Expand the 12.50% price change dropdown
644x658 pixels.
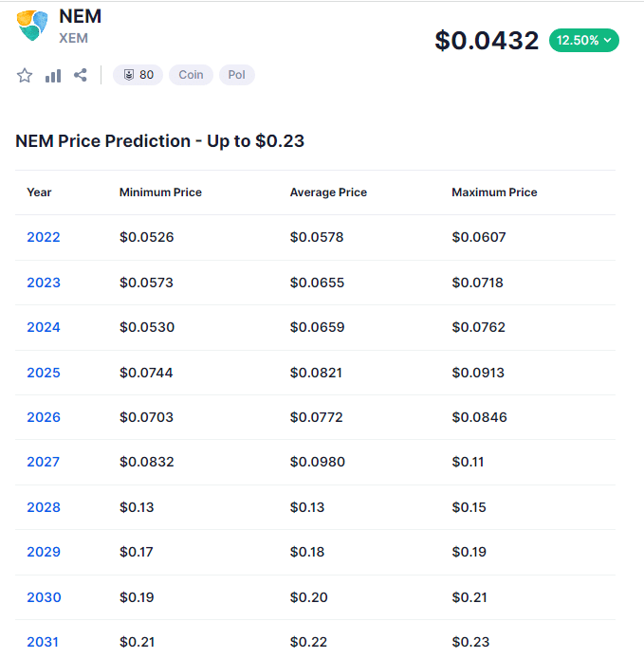pos(583,41)
